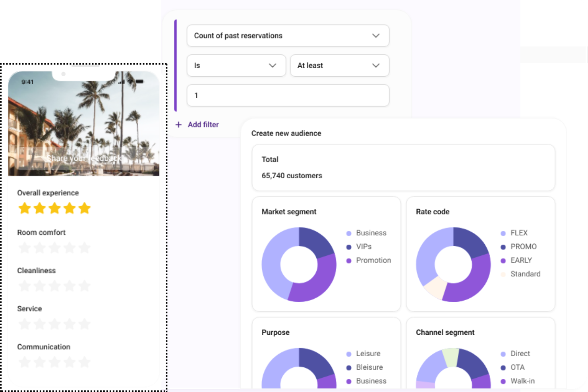Rate Cleanliness five stars
This screenshot has height=392, width=588.
(x=84, y=286)
